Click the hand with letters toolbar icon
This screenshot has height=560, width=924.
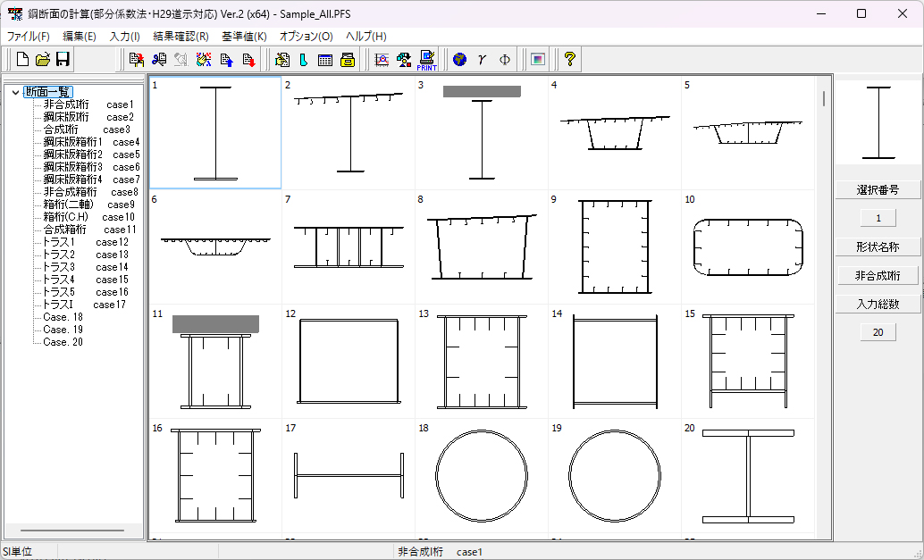pyautogui.click(x=204, y=60)
